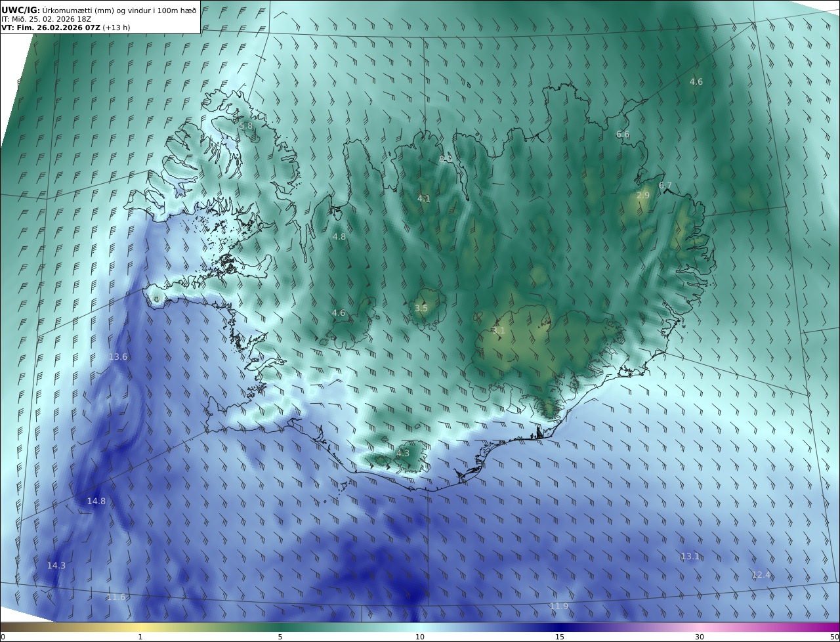Viewport: 840px width, 642px height.
Task: Click the 13.1 value label
Action: coord(690,556)
